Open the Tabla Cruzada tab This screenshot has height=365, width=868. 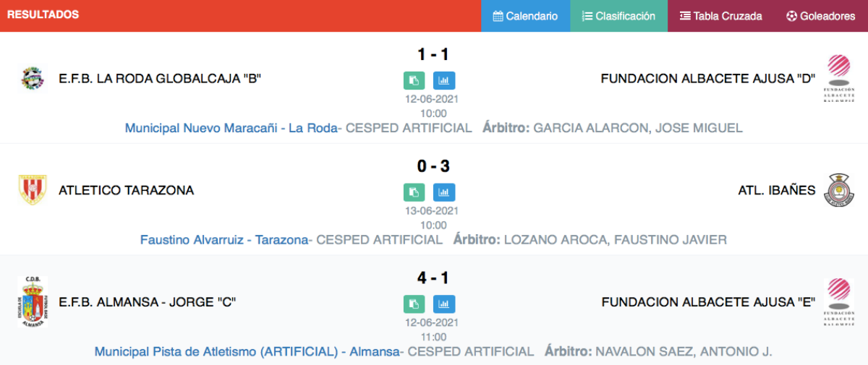tap(721, 16)
